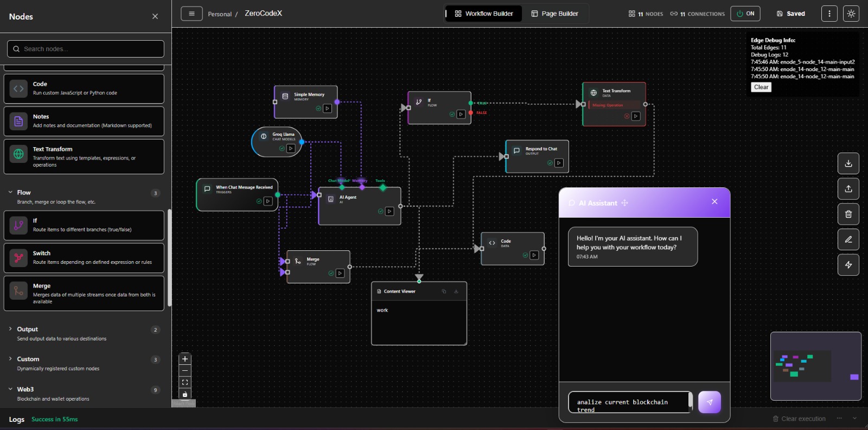Click the lightning bolt icon on right toolbar
868x430 pixels.
(x=848, y=265)
